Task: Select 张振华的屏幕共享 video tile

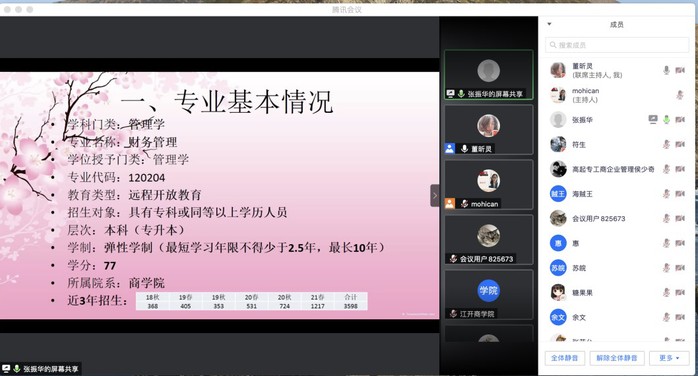Action: 488,75
